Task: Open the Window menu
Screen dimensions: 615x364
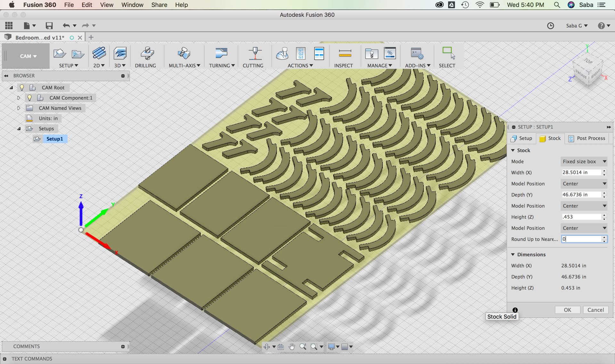Action: pos(132,5)
